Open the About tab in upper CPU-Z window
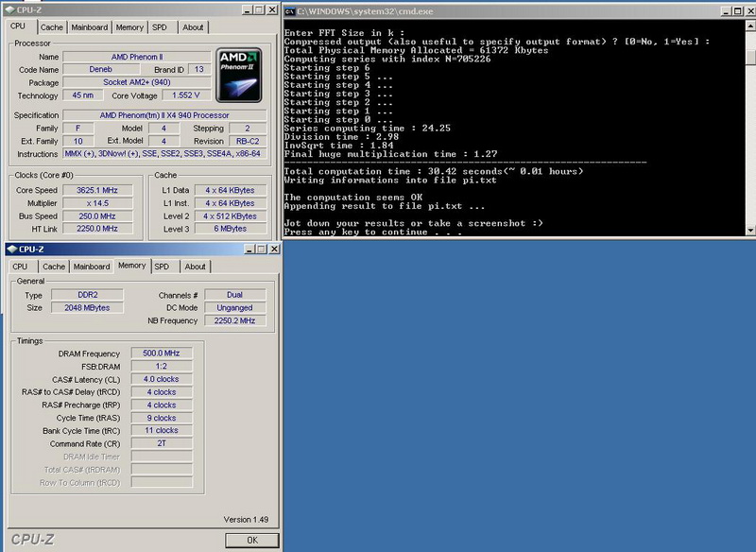Screen dimensions: 756x552 point(193,27)
